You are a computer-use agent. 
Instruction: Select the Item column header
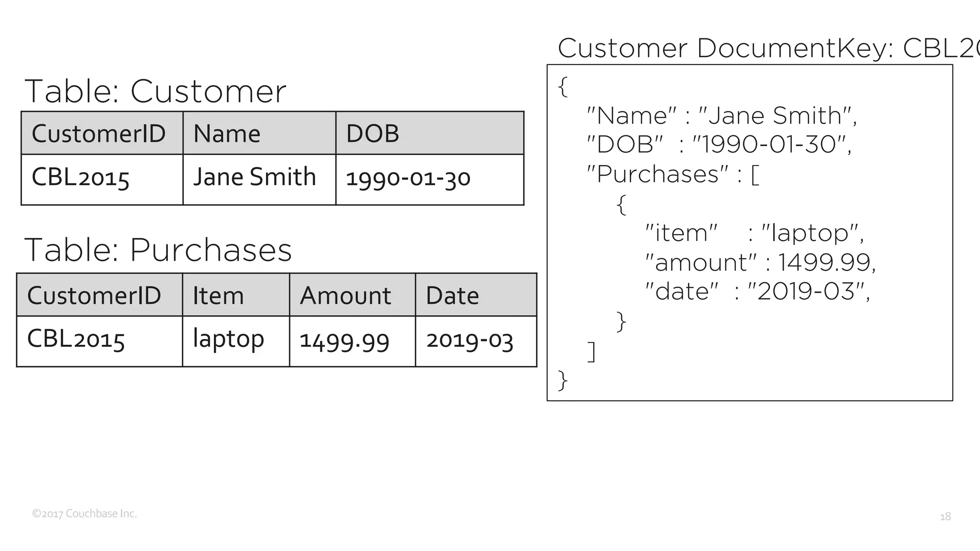pyautogui.click(x=236, y=295)
